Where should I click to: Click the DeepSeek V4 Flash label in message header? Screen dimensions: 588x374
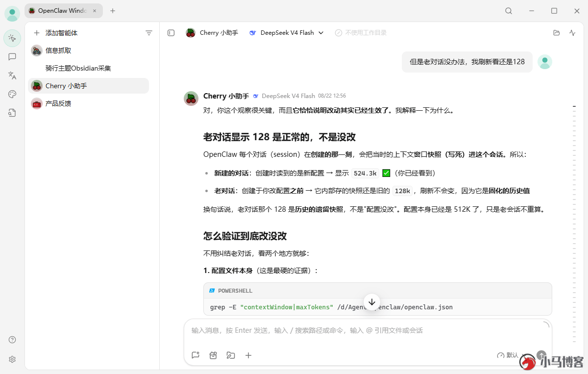pyautogui.click(x=288, y=96)
